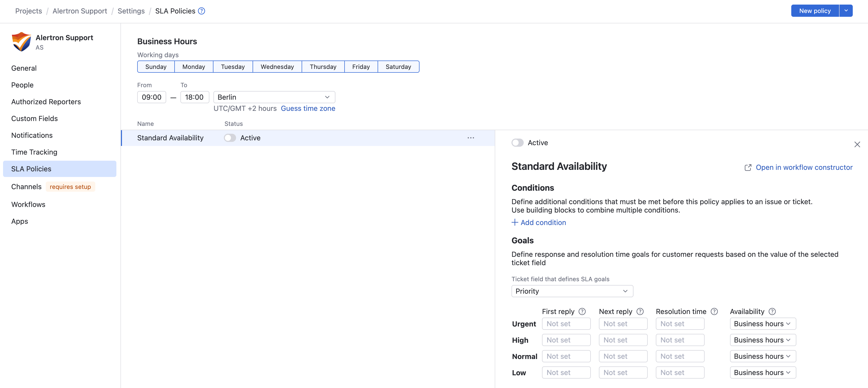Click Add condition link
Image resolution: width=868 pixels, height=388 pixels.
tap(543, 222)
